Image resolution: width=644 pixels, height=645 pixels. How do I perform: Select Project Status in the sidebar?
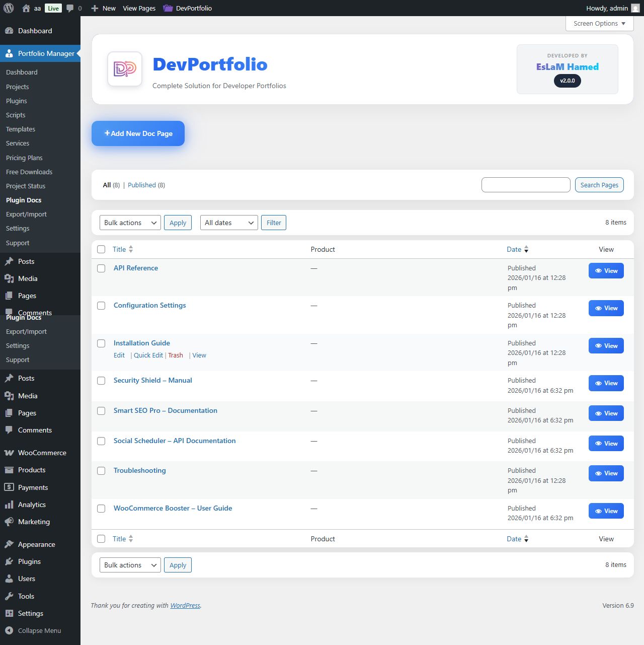[x=26, y=186]
